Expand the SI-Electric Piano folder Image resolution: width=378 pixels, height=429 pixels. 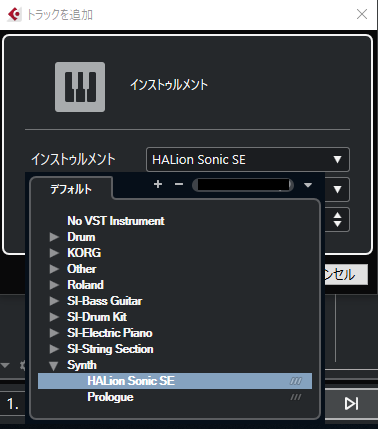tap(54, 333)
